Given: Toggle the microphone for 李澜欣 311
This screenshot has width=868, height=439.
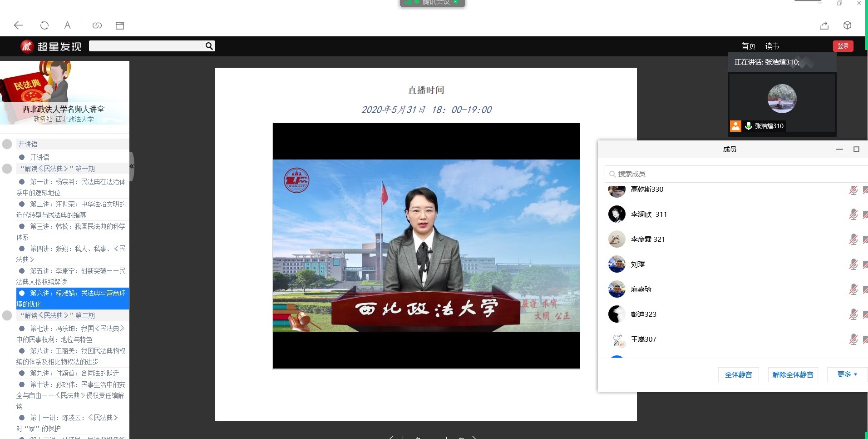Looking at the screenshot, I should [x=853, y=214].
